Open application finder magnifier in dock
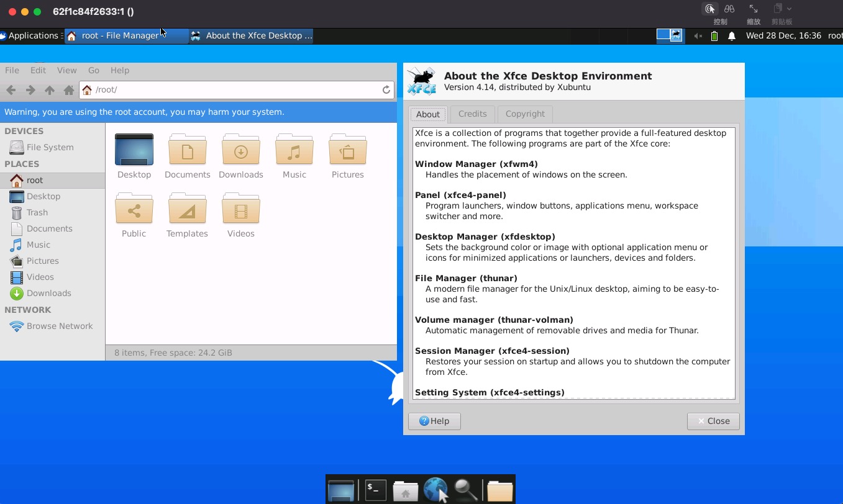This screenshot has width=843, height=504. pos(466,490)
